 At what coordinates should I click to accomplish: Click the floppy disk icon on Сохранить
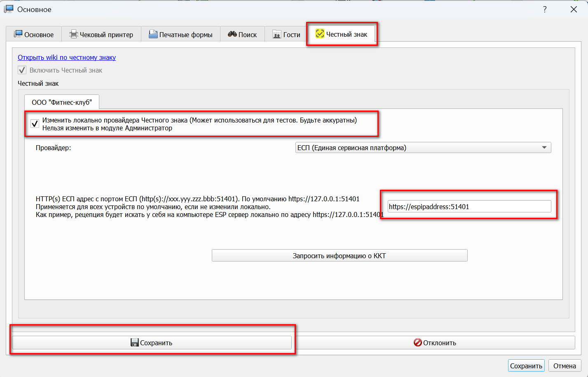click(134, 342)
